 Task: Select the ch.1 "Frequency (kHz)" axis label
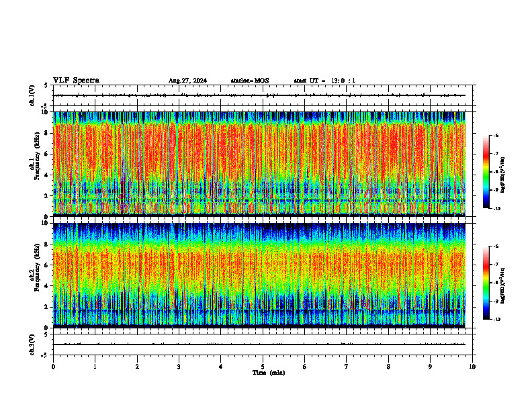pyautogui.click(x=37, y=156)
